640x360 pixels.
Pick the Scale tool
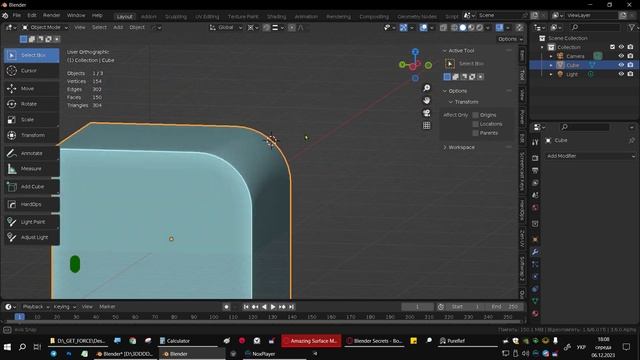[31, 120]
